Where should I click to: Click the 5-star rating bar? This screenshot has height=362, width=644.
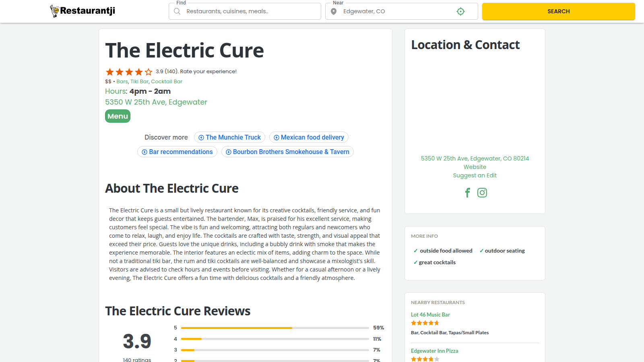point(275,328)
